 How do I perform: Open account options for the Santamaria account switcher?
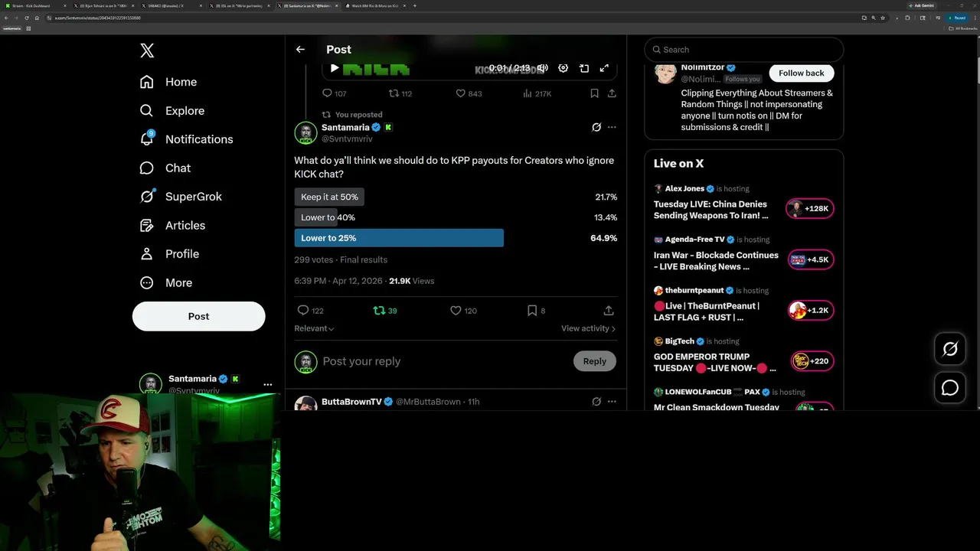coord(267,384)
